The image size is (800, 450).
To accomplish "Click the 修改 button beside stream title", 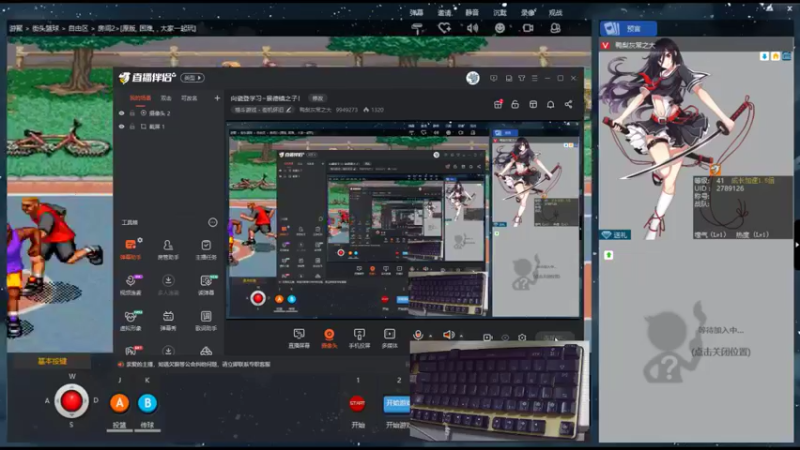I will point(317,98).
